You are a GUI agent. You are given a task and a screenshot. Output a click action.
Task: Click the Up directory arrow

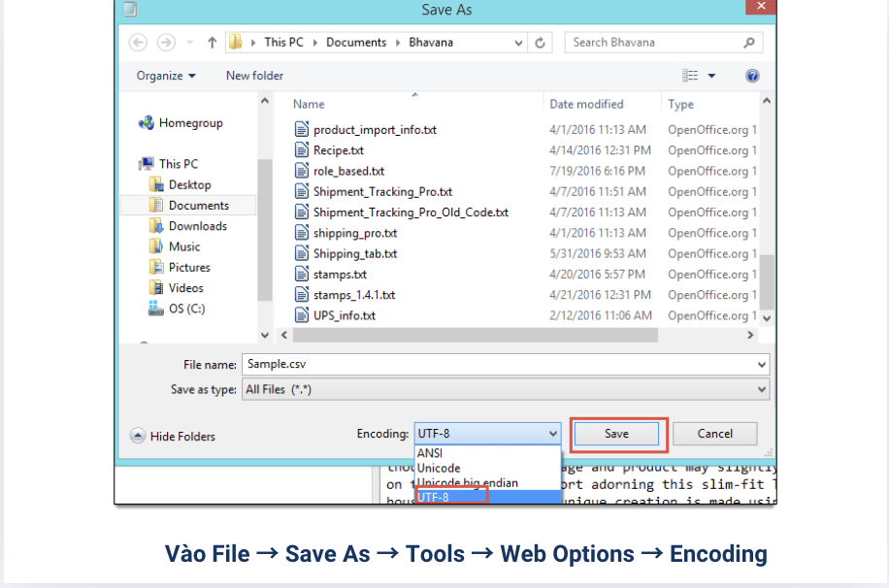[x=212, y=43]
